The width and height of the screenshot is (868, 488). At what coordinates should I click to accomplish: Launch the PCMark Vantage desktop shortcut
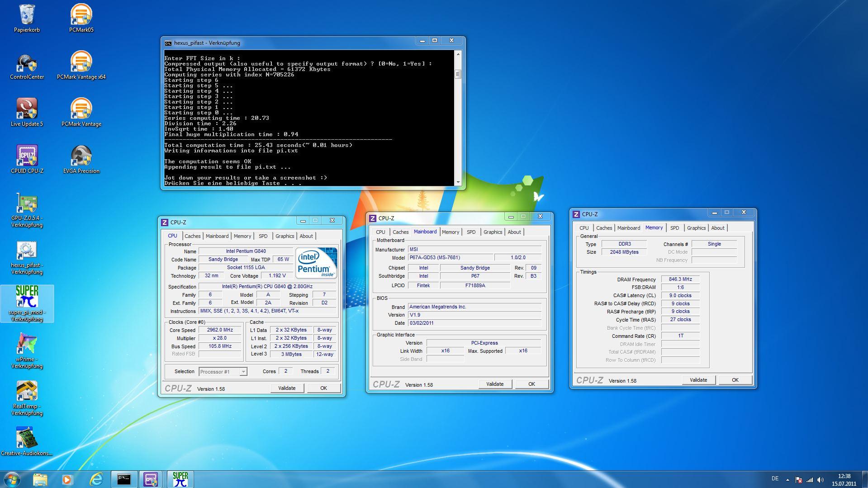pyautogui.click(x=81, y=113)
